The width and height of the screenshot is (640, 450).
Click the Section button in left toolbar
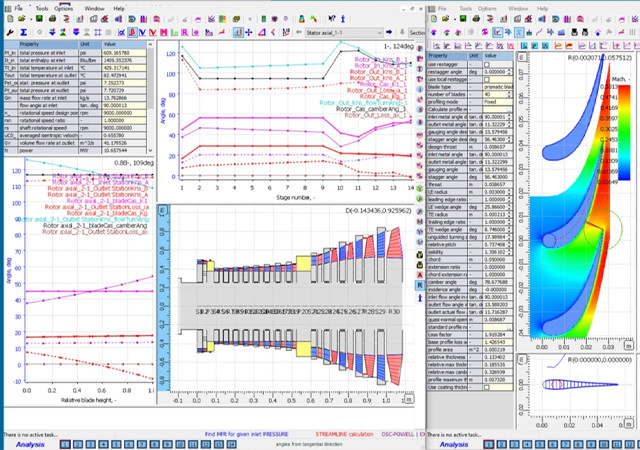coord(418,33)
